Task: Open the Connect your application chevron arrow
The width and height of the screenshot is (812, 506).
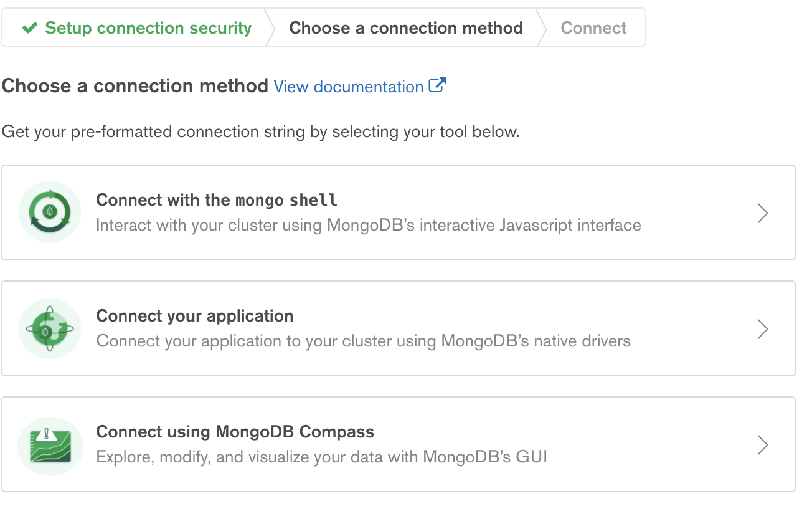Action: [763, 329]
